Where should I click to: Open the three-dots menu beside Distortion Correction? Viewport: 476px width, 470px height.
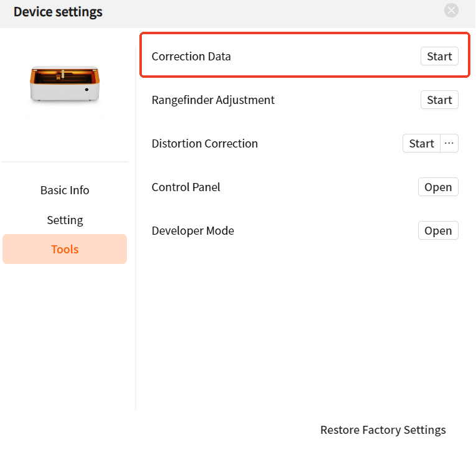pos(449,143)
